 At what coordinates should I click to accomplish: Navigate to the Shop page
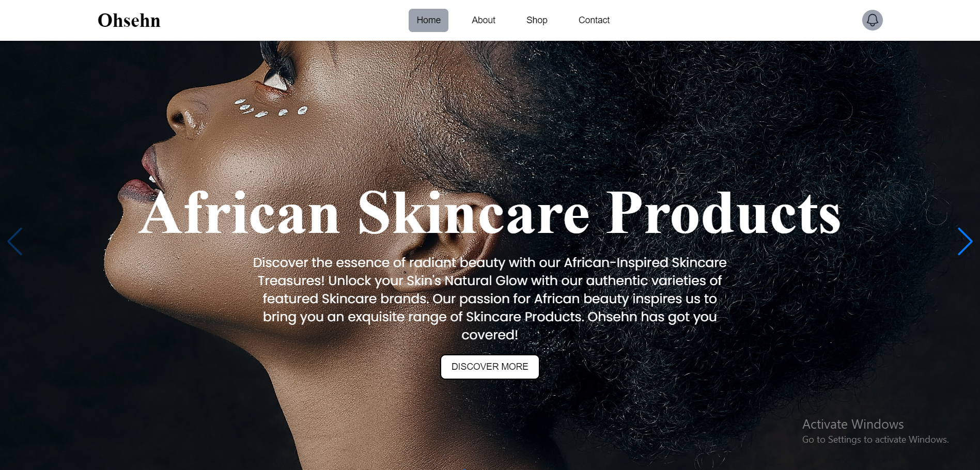537,20
